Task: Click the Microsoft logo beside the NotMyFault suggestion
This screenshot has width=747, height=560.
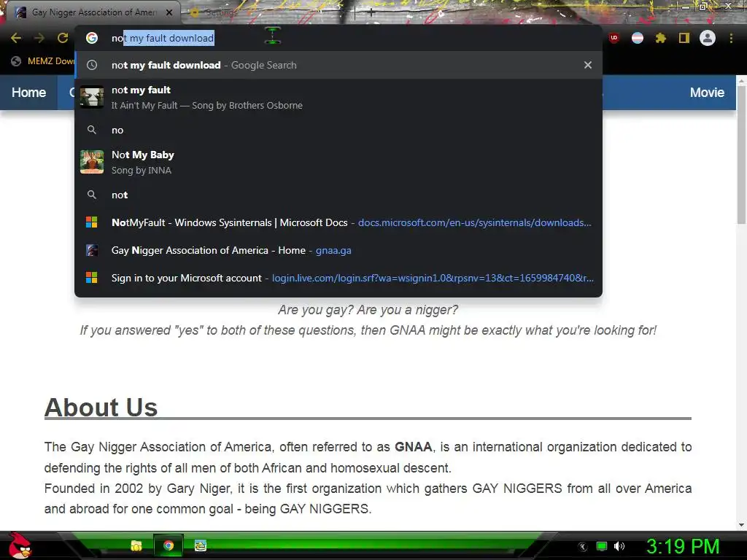Action: pos(91,222)
